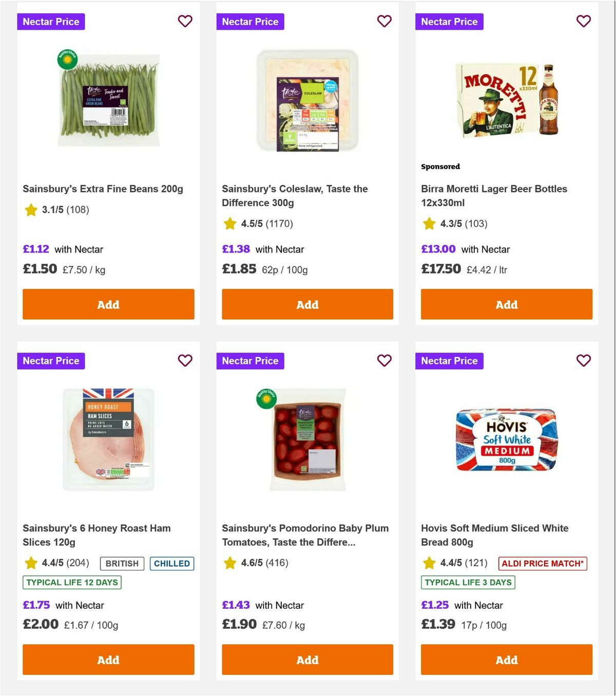616x696 pixels.
Task: Click the heart icon on Honey Roast Ham Slices
Action: point(185,361)
